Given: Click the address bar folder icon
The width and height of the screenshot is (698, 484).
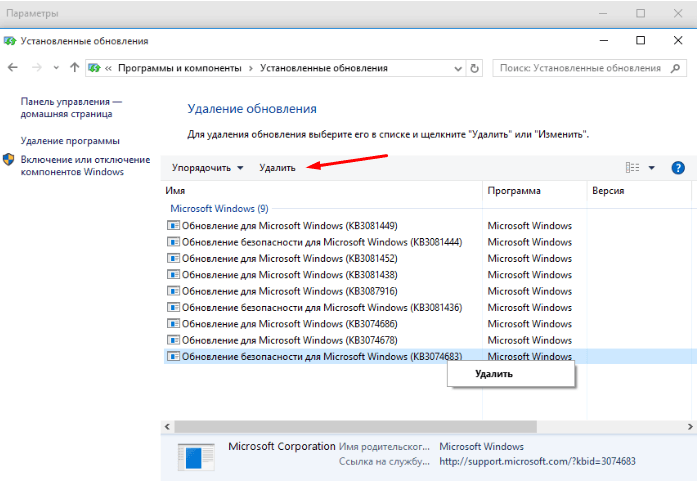Looking at the screenshot, I should (x=94, y=68).
